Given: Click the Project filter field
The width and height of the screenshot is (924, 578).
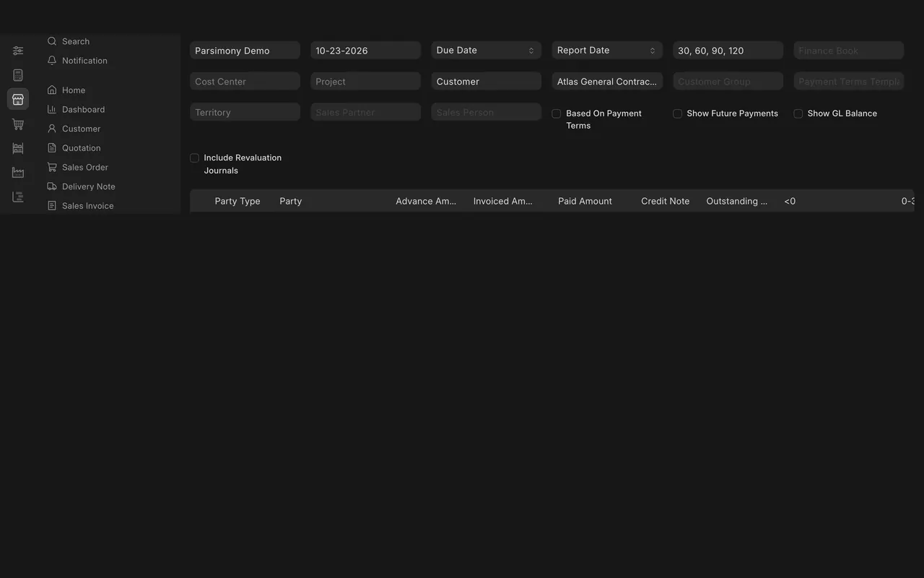Looking at the screenshot, I should (365, 82).
